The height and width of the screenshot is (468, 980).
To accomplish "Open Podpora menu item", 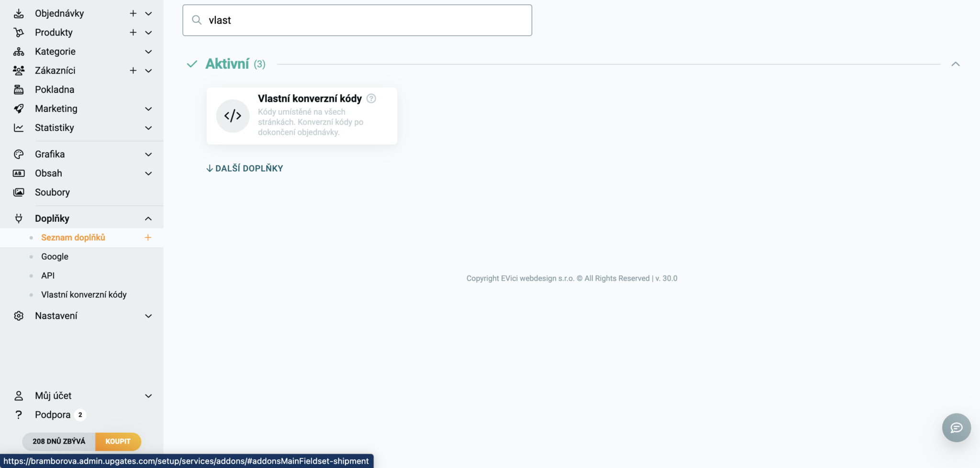I will coord(53,415).
